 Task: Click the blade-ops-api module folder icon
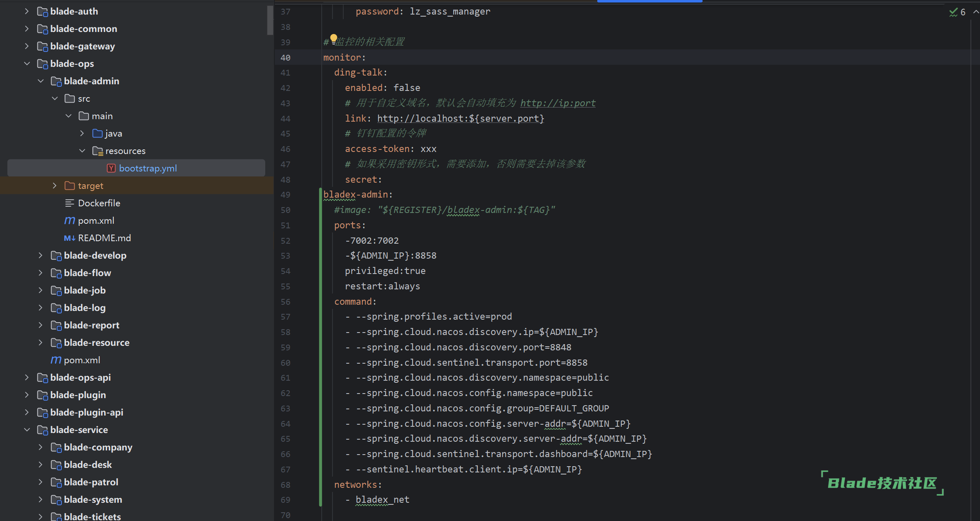pyautogui.click(x=42, y=378)
